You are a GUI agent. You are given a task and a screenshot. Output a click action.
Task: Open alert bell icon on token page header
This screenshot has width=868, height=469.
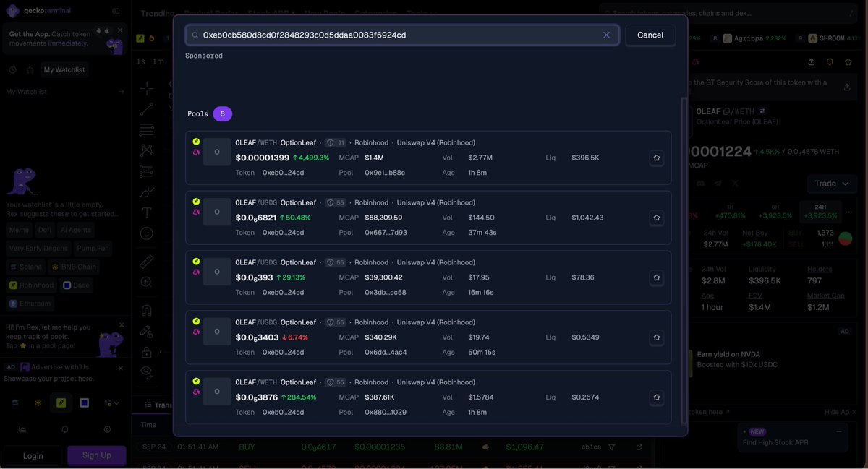(830, 62)
